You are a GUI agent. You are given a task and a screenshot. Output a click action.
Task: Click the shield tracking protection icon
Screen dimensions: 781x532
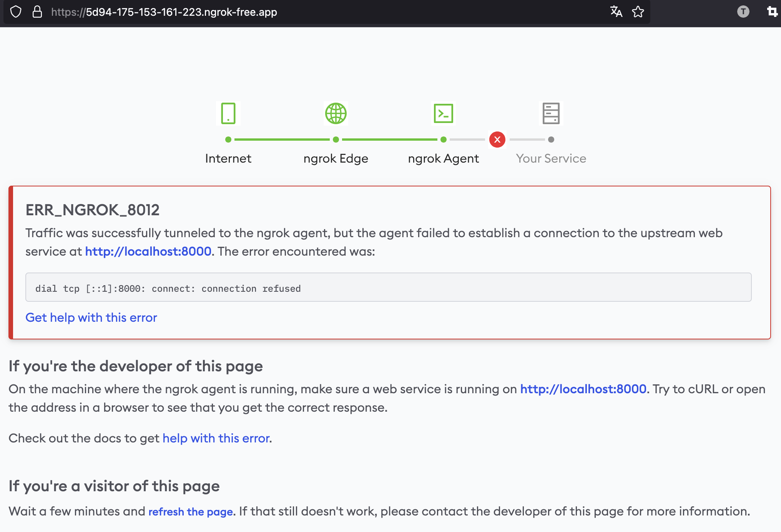pos(16,12)
